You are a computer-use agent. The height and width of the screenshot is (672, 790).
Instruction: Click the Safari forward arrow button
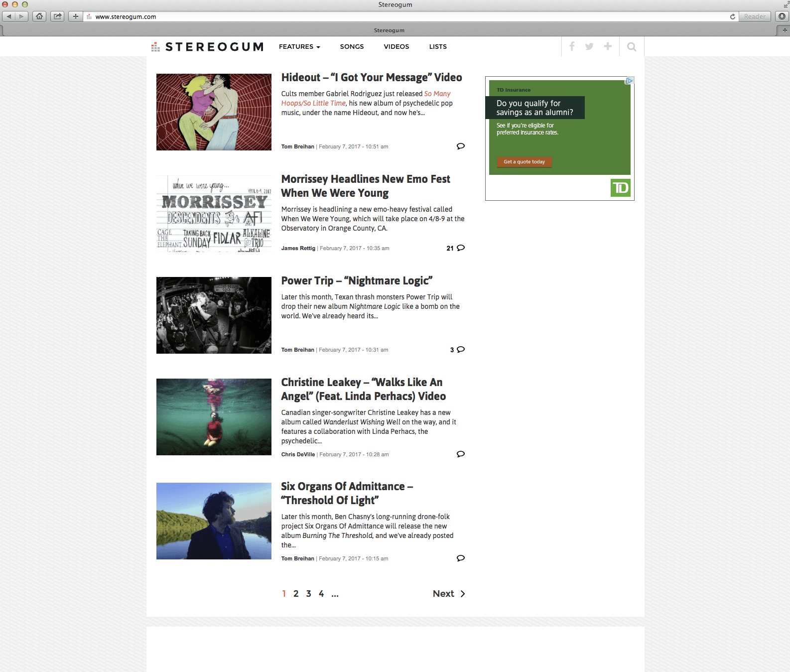click(22, 16)
